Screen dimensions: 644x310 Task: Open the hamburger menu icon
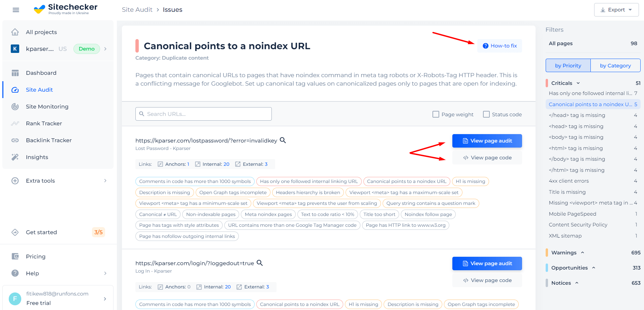coord(16,10)
